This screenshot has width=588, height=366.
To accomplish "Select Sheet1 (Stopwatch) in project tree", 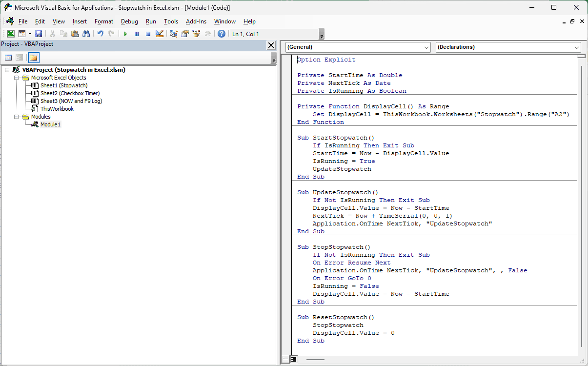I will (64, 85).
